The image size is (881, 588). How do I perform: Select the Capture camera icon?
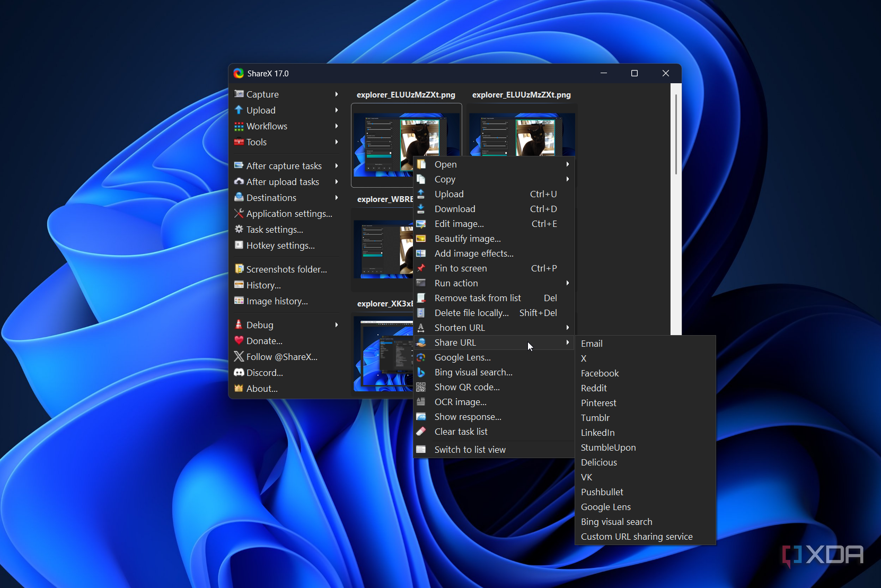coord(239,94)
